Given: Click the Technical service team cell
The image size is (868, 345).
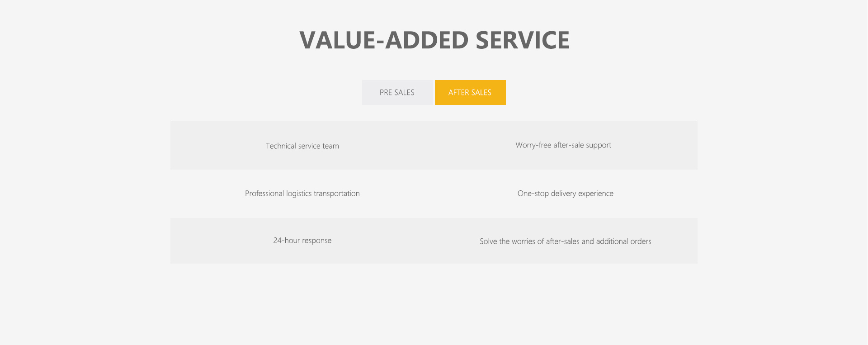Looking at the screenshot, I should [x=302, y=146].
